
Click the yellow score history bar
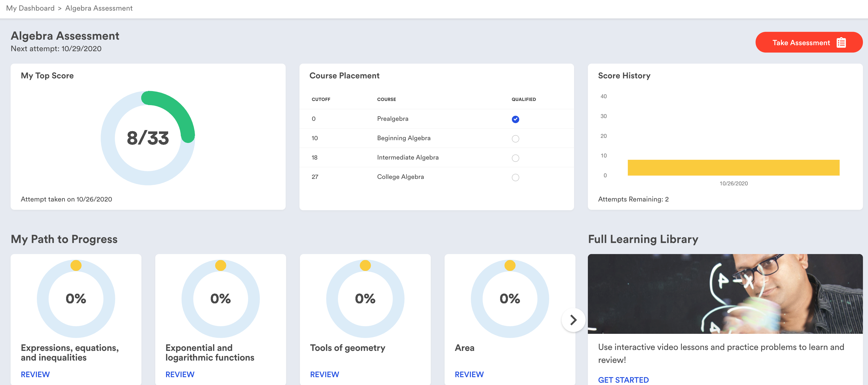(733, 168)
